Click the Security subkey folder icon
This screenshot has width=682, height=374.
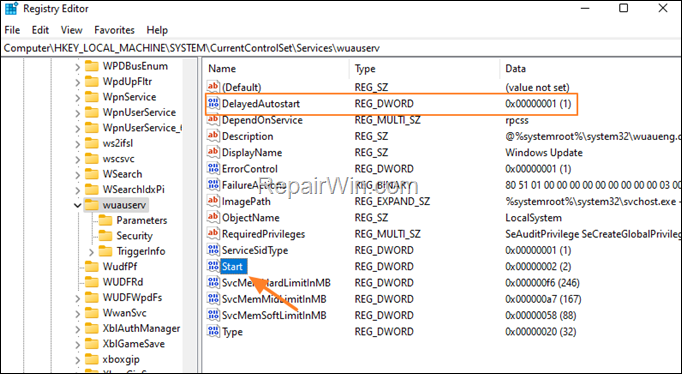[x=105, y=235]
